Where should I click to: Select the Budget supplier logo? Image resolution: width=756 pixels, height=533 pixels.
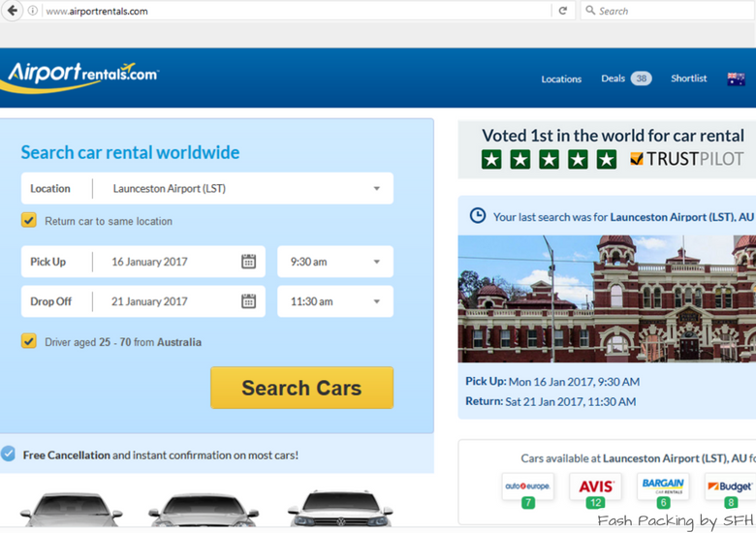(730, 486)
